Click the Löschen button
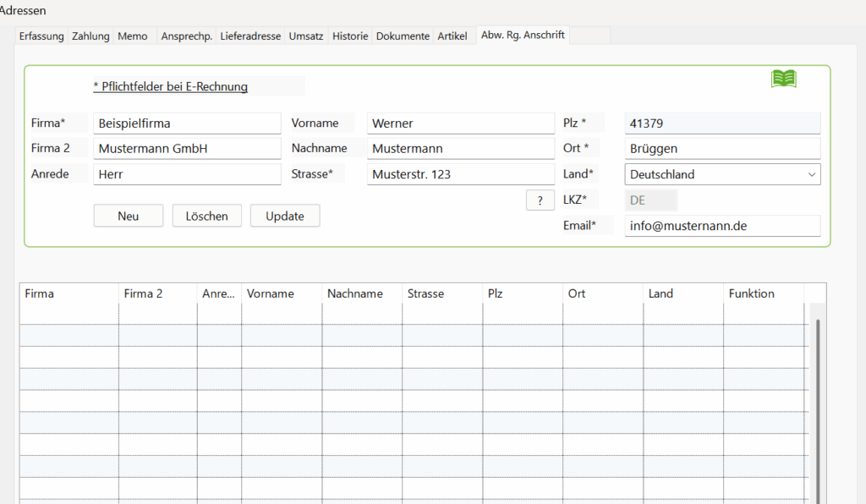This screenshot has width=866, height=504. tap(207, 216)
